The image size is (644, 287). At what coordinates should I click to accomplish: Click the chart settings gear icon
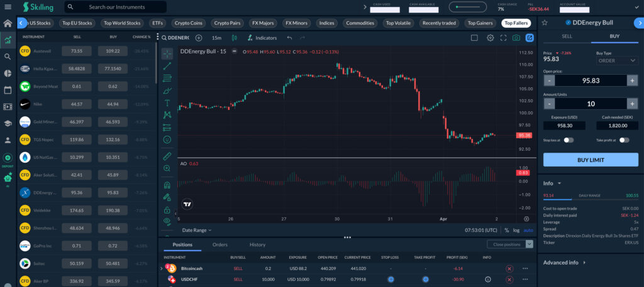(491, 38)
